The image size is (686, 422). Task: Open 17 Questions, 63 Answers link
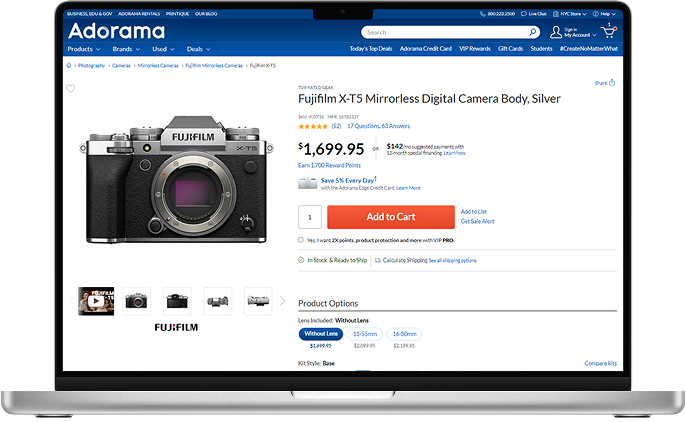coord(378,126)
